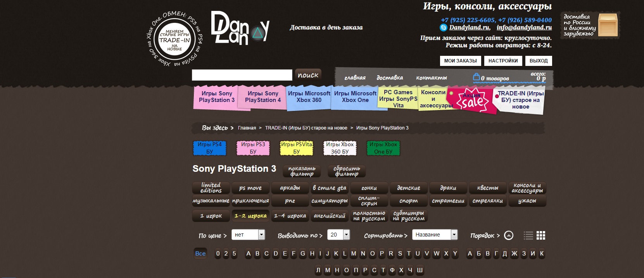This screenshot has height=278, width=644.
Task: Toggle the 'гонки' genre filter
Action: click(x=369, y=188)
